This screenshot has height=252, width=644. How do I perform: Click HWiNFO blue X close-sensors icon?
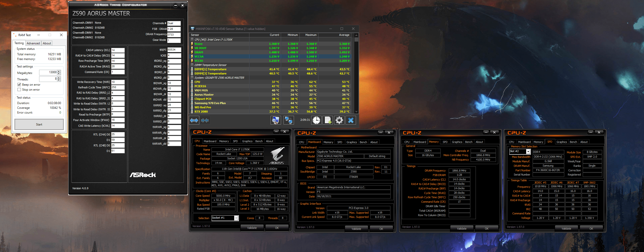click(351, 120)
